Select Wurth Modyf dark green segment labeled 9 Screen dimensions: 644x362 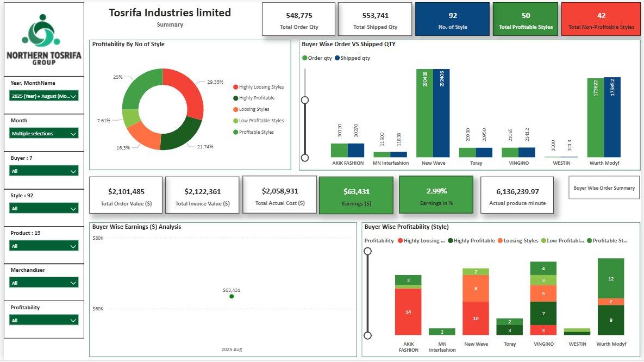click(x=611, y=320)
